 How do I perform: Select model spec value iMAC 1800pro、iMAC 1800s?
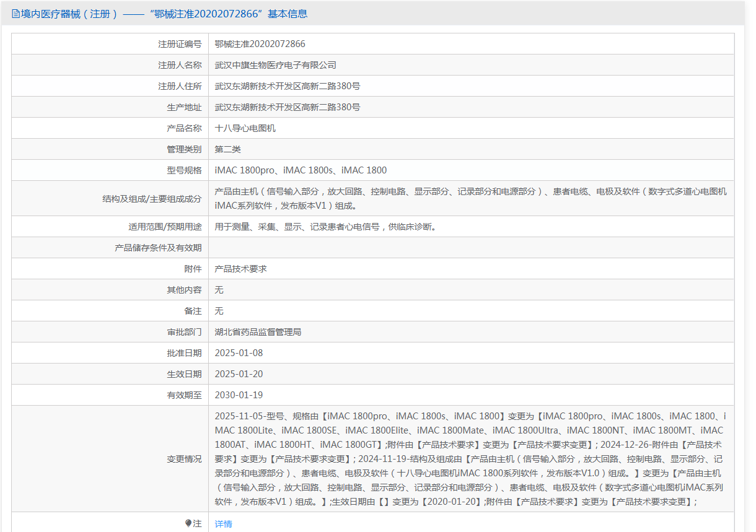click(x=301, y=170)
